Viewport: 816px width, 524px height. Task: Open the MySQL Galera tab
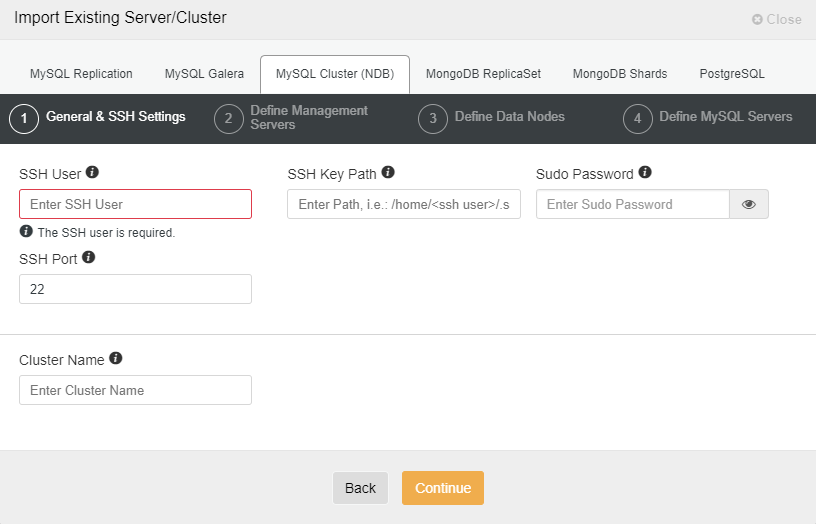pos(204,74)
